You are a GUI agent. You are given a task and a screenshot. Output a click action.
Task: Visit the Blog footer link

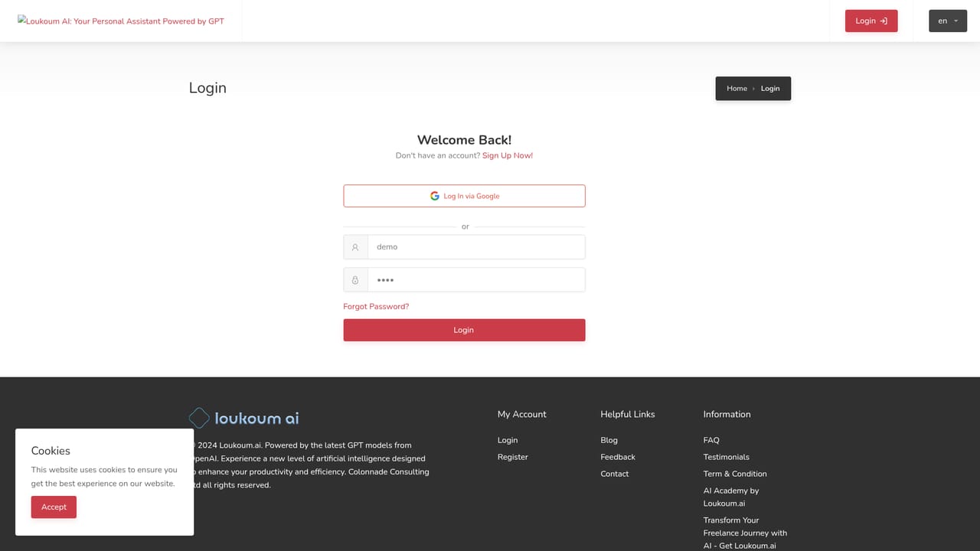(x=609, y=440)
